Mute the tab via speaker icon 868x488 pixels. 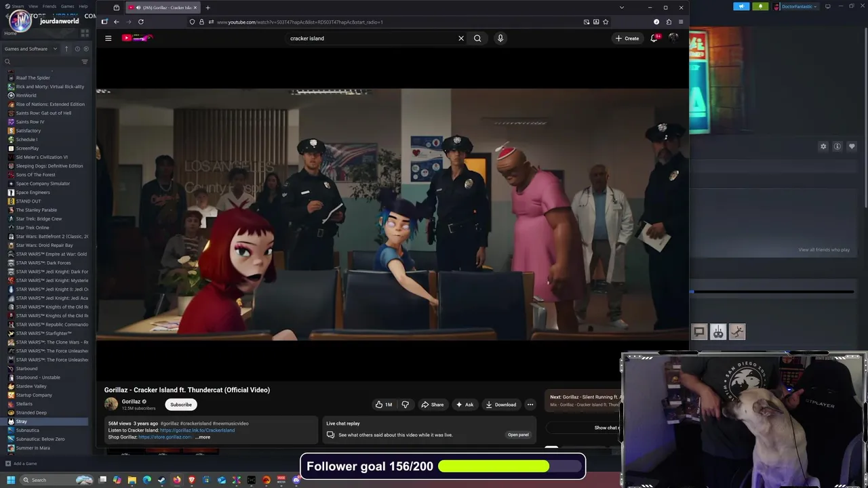coord(138,7)
